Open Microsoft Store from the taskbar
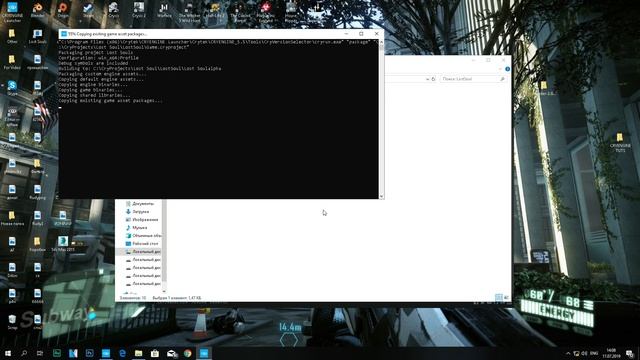The width and height of the screenshot is (640, 360). coord(155,353)
